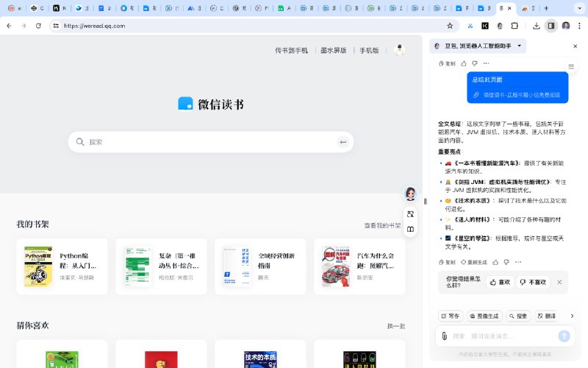This screenshot has width=588, height=368.
Task: Select the 搜索 quick action chip
Action: pos(518,316)
